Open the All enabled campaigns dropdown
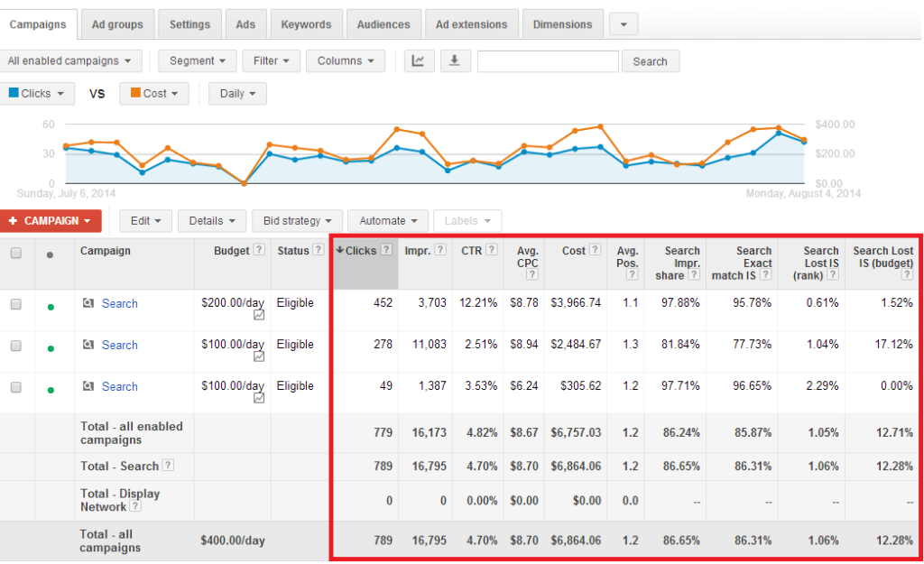 point(70,61)
